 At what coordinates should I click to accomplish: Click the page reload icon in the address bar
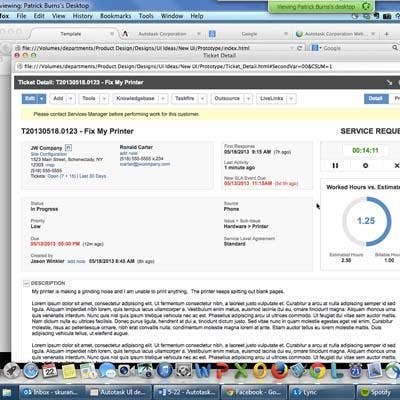point(299,48)
